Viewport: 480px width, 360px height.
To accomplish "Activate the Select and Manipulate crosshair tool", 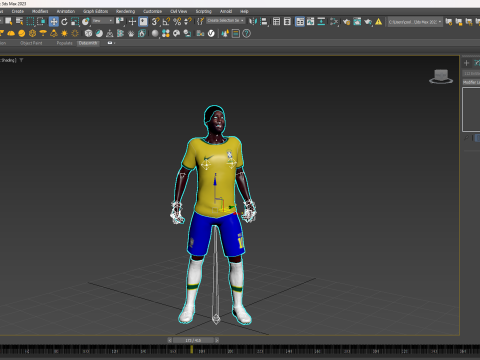I will [x=132, y=22].
